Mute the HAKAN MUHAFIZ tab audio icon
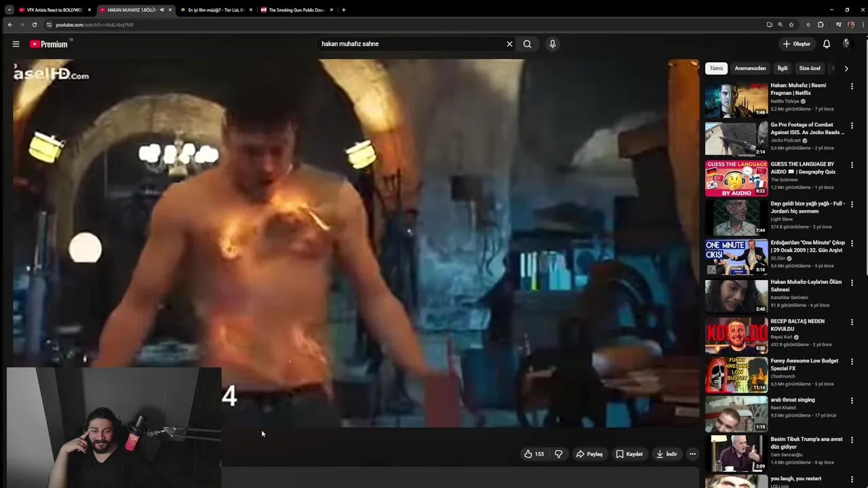868x488 pixels. coord(161,10)
